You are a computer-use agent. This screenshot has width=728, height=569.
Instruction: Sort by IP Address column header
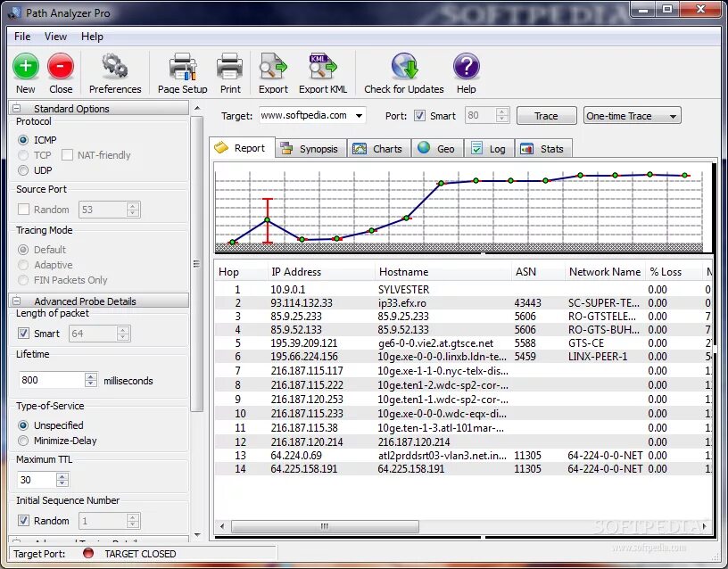pyautogui.click(x=321, y=271)
